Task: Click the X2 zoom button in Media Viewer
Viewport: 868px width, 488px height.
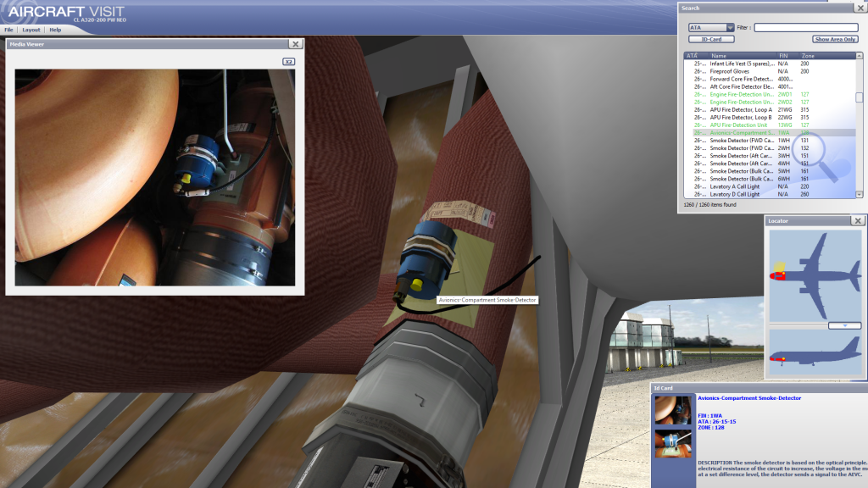Action: [x=288, y=61]
